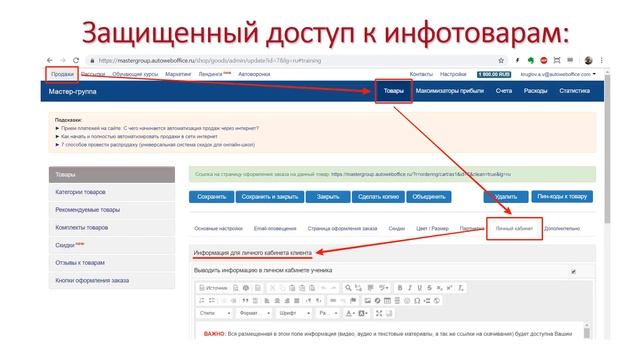
Task: Open the Стили styles dropdown
Action: click(x=215, y=313)
